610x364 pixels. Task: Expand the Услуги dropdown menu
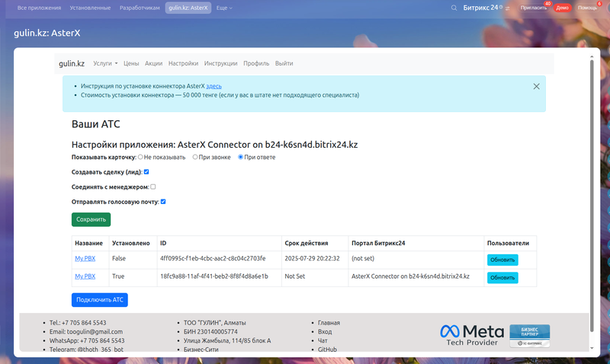[105, 63]
